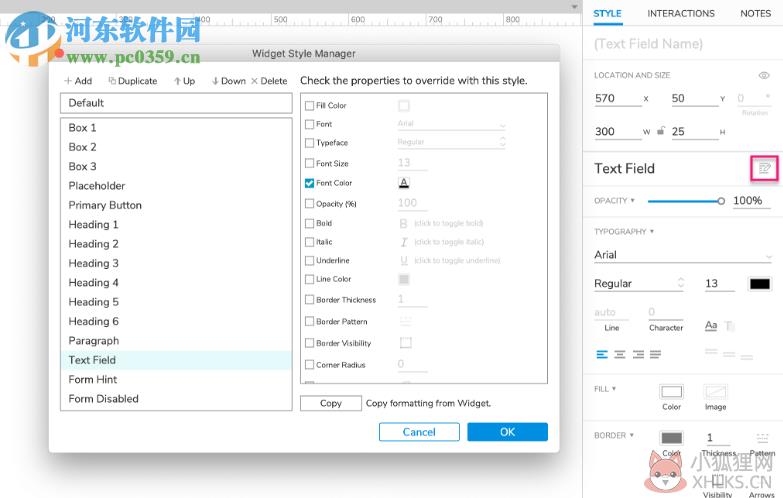Toggle the widget visibility eye icon
This screenshot has height=498, width=783.
764,75
